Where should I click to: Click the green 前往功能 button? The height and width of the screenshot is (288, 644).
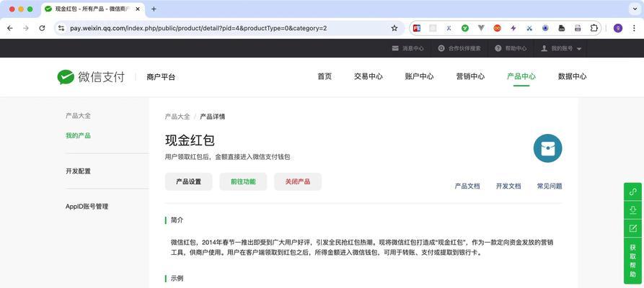[x=243, y=181]
